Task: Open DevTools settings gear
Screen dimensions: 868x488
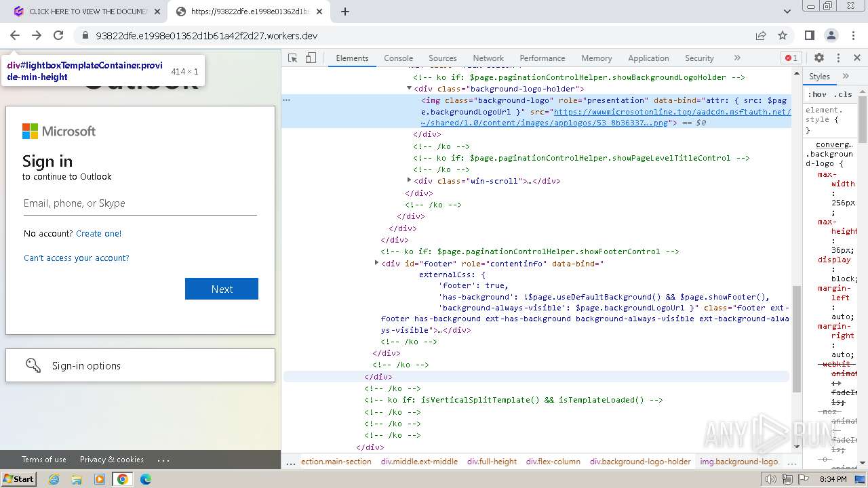Action: (819, 58)
